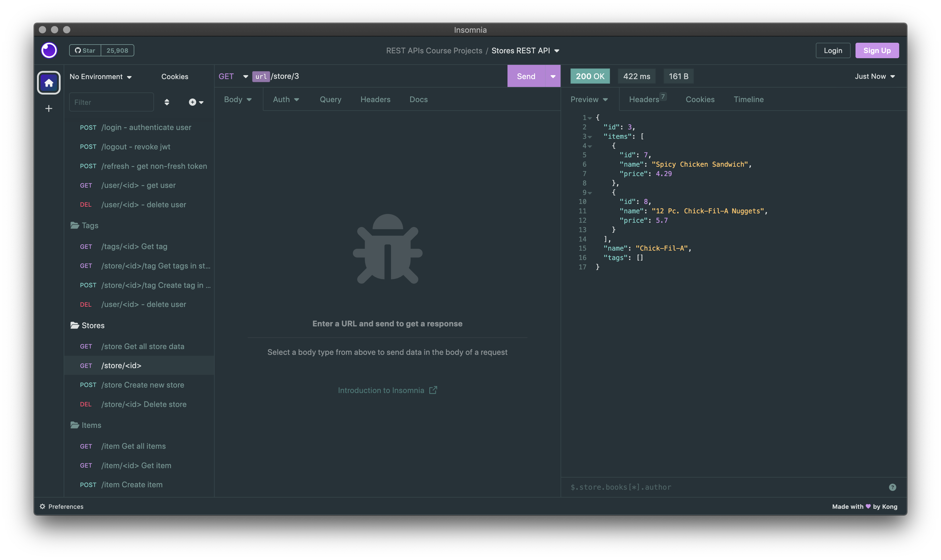Switch to the response Cookies tab
This screenshot has width=941, height=560.
point(700,99)
